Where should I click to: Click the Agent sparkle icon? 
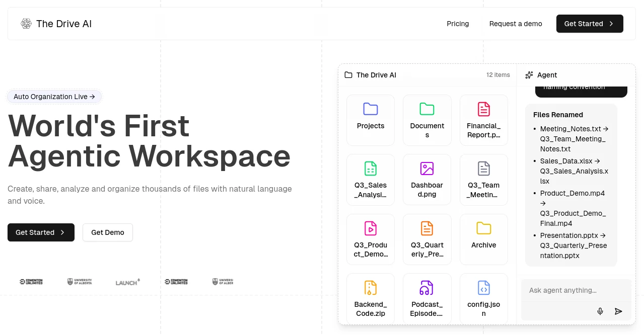[529, 75]
